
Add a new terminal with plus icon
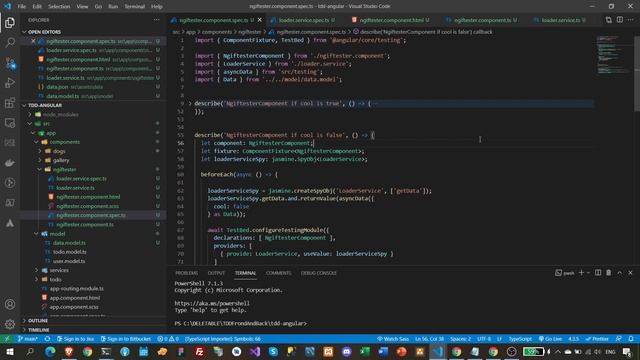click(581, 273)
